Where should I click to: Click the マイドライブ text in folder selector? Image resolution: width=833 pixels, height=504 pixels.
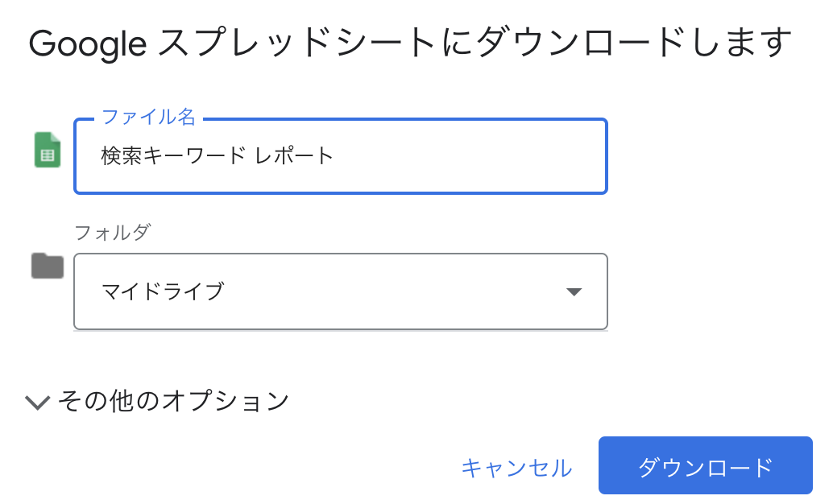coord(163,291)
